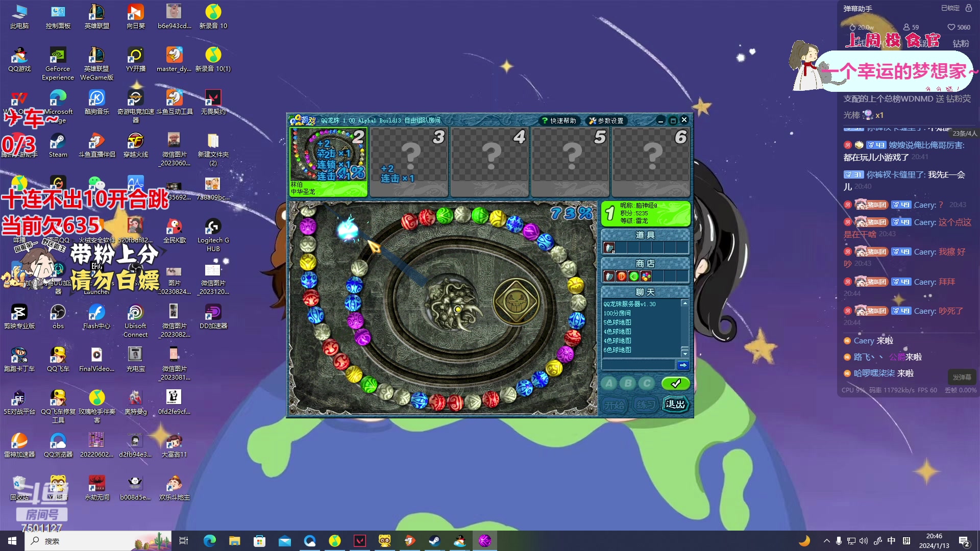Open the QQ飞车 desktop icon

[58, 359]
